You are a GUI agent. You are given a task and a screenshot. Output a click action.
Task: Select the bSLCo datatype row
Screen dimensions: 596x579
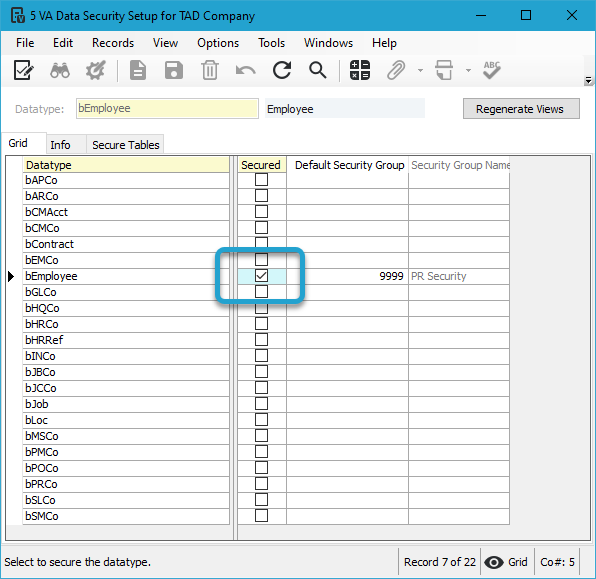[126, 500]
